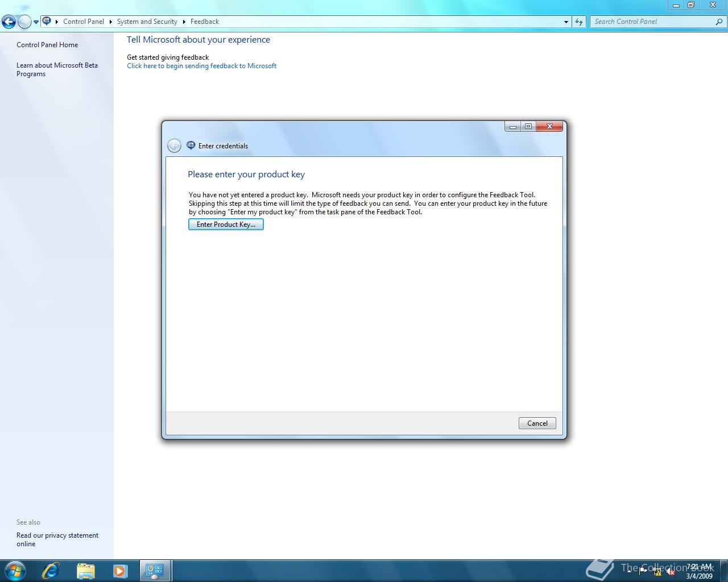728x582 pixels.
Task: Select Control Panel in the breadcrumb
Action: coord(84,22)
